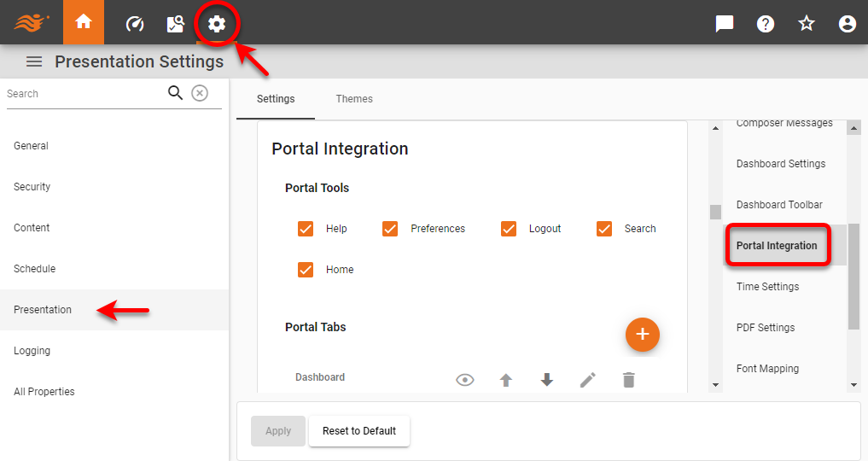The image size is (868, 461).
Task: Open the Audit icon in top bar
Action: pyautogui.click(x=176, y=24)
